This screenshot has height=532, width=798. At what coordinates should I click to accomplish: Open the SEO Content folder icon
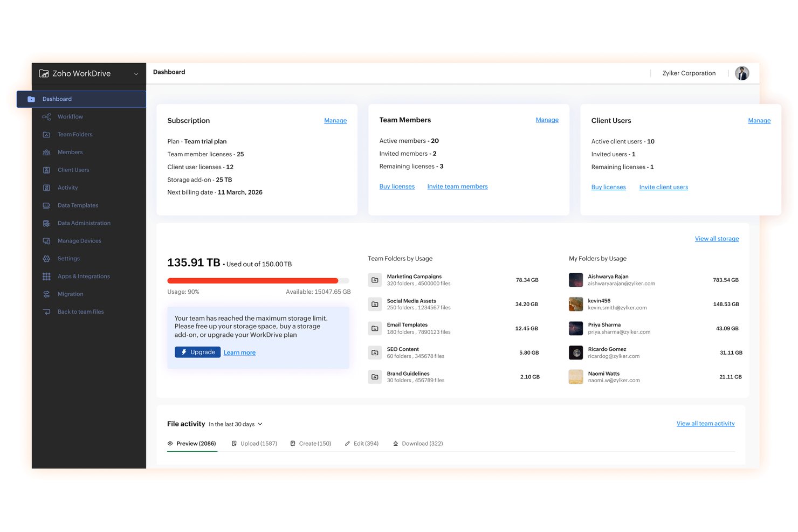tap(375, 353)
